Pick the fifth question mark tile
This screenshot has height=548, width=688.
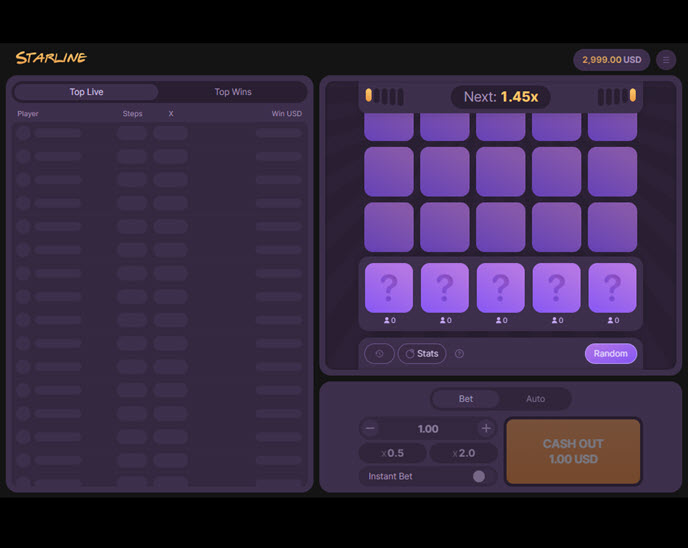[613, 289]
